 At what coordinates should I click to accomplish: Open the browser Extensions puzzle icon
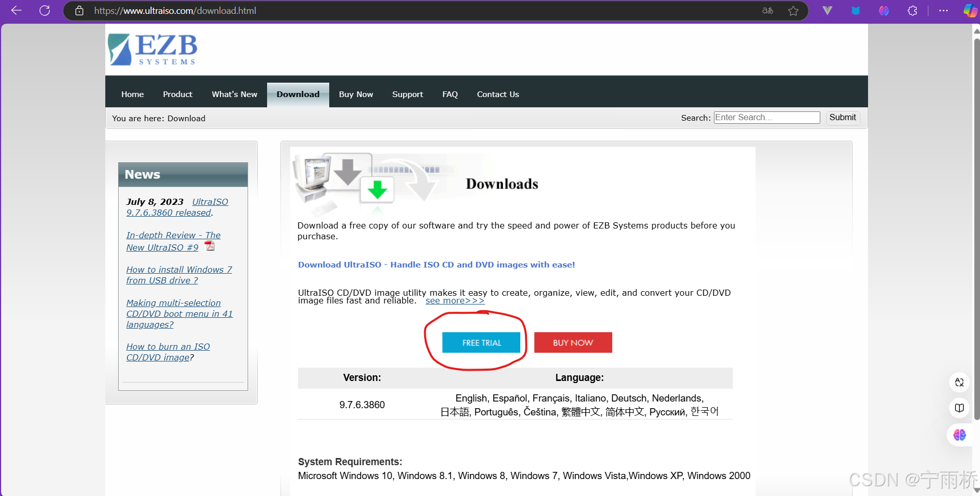[912, 10]
